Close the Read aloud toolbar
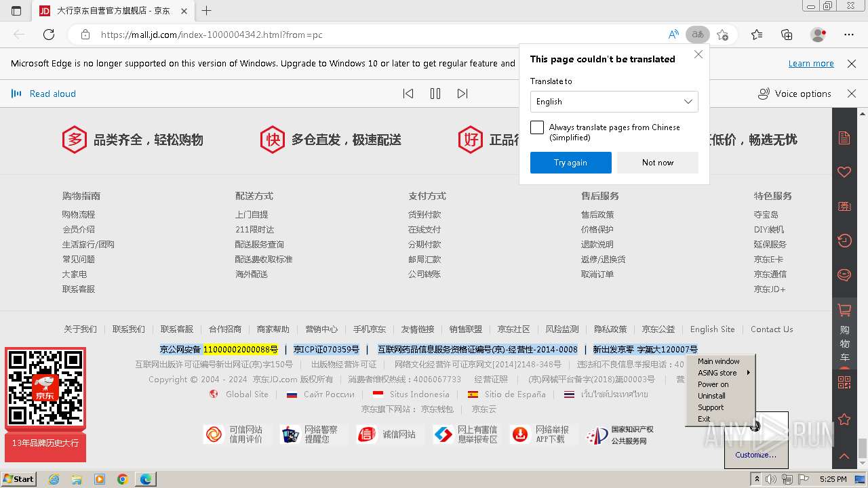This screenshot has width=868, height=488. coord(852,94)
